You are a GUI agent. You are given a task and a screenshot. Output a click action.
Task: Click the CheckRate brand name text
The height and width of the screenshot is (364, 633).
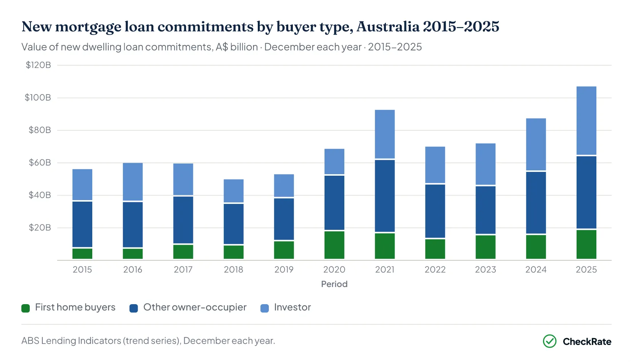[x=587, y=342]
